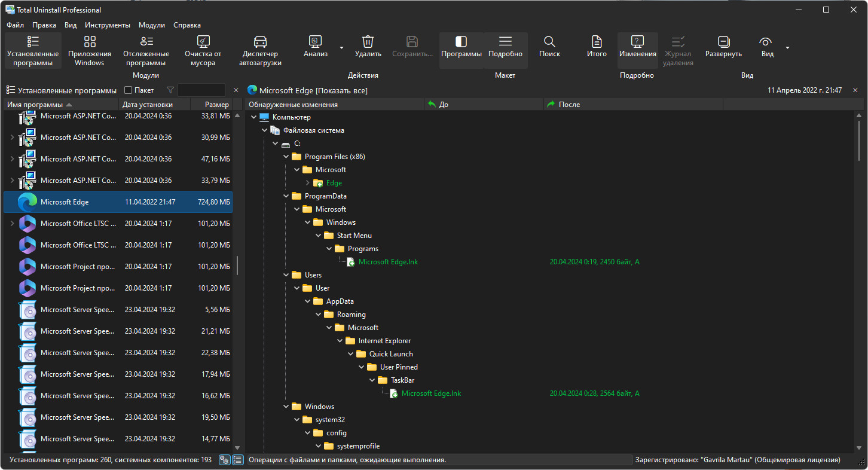Open the Справка menu
The height and width of the screenshot is (470, 868).
pyautogui.click(x=187, y=25)
